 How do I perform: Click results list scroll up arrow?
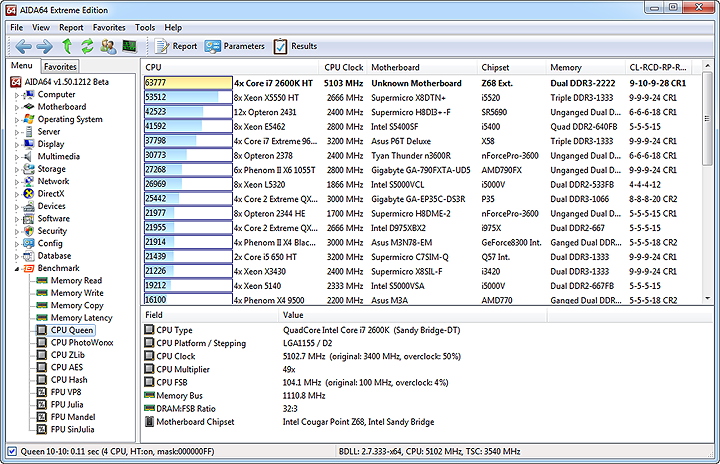click(x=707, y=67)
